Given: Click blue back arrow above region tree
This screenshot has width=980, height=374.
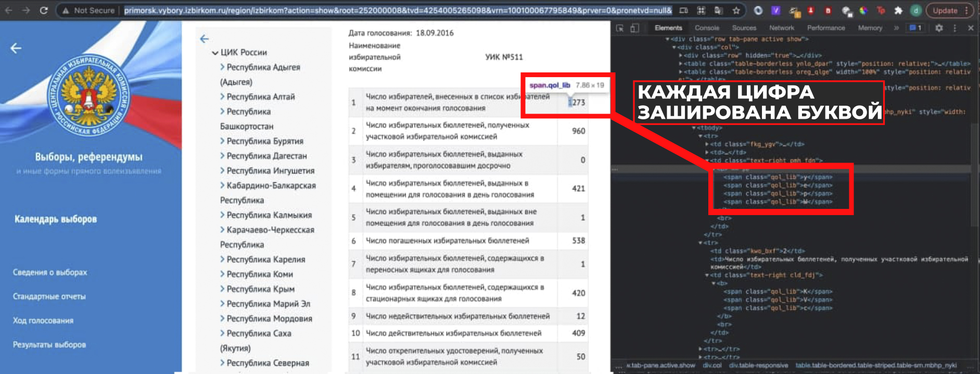Looking at the screenshot, I should point(205,39).
